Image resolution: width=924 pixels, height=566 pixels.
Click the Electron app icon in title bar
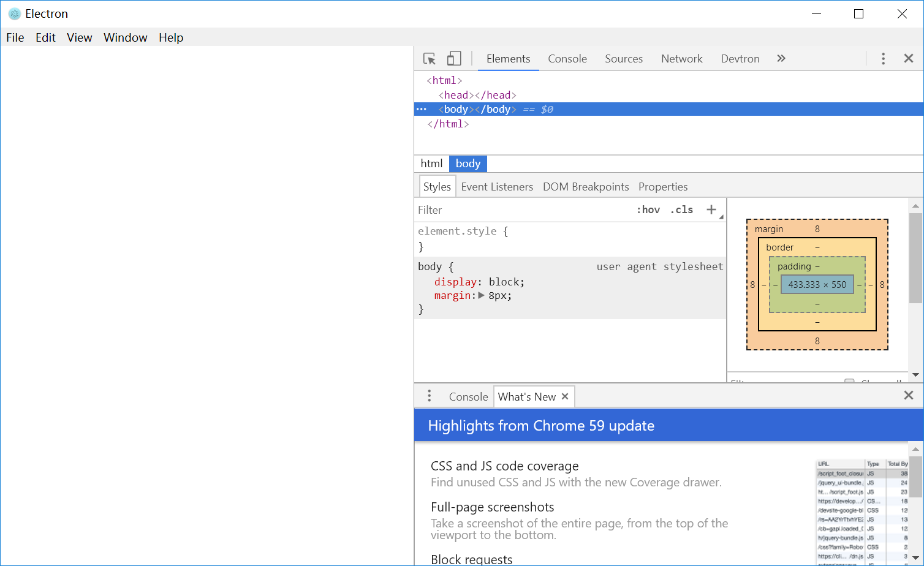click(15, 13)
